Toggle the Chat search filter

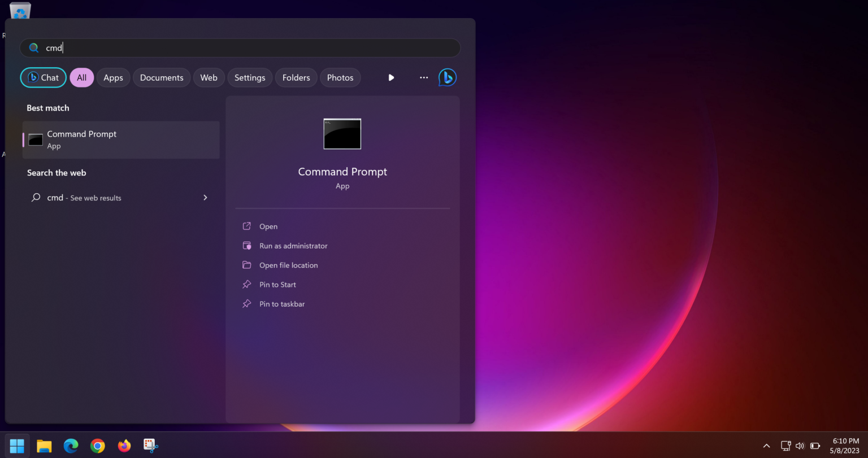(x=43, y=77)
